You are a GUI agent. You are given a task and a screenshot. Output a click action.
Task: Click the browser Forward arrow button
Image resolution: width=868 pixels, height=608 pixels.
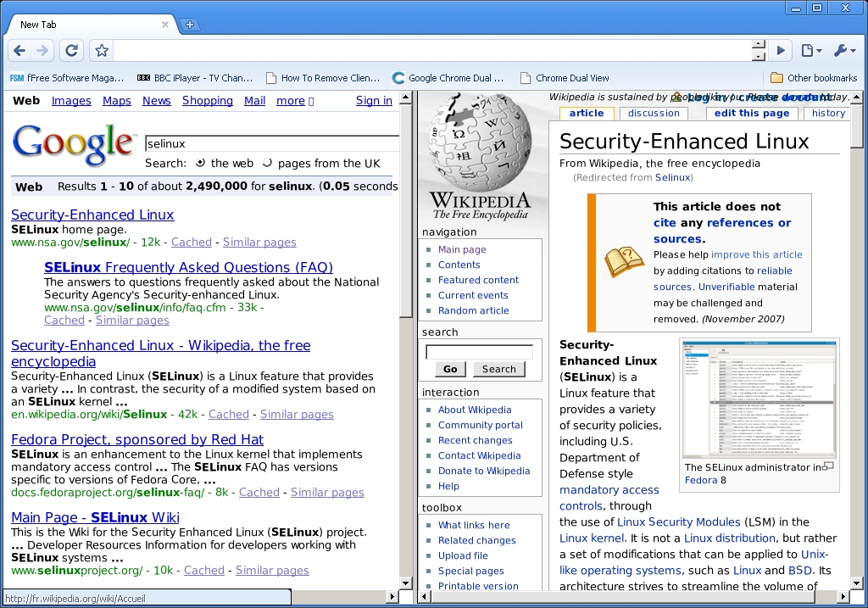tap(42, 51)
